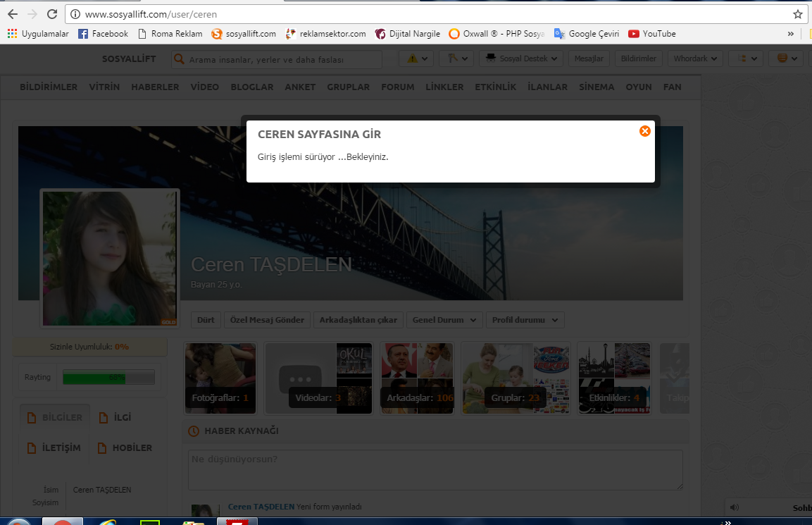Click the green Rayting progress bar
This screenshot has width=812, height=525.
(x=108, y=378)
